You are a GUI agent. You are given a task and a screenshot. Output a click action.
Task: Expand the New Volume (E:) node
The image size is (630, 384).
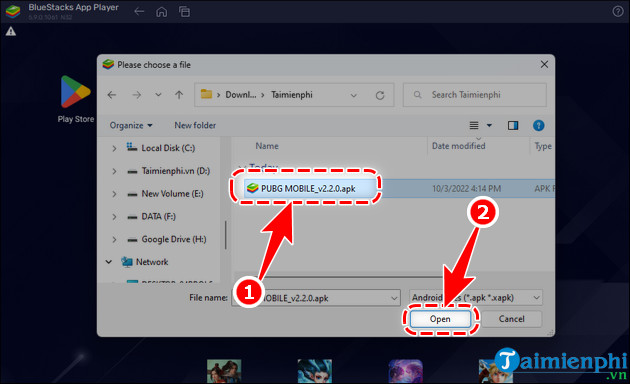point(114,194)
